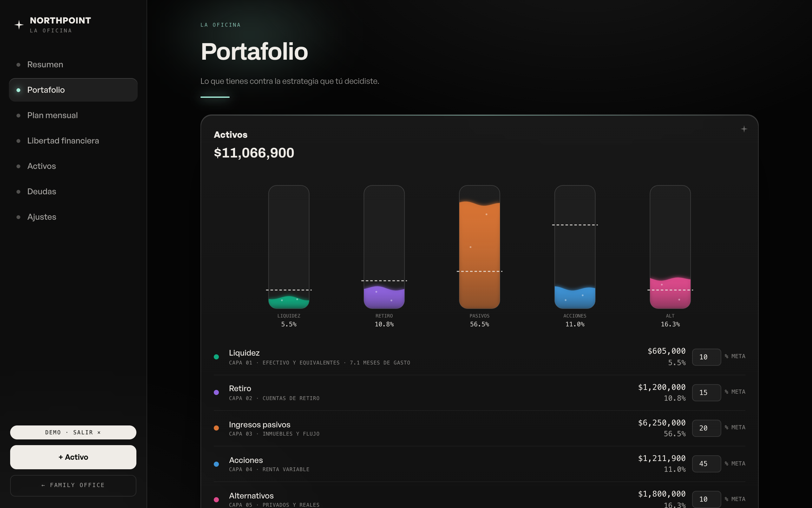Edit Liquidez meta percentage field
This screenshot has width=812, height=508.
point(706,357)
